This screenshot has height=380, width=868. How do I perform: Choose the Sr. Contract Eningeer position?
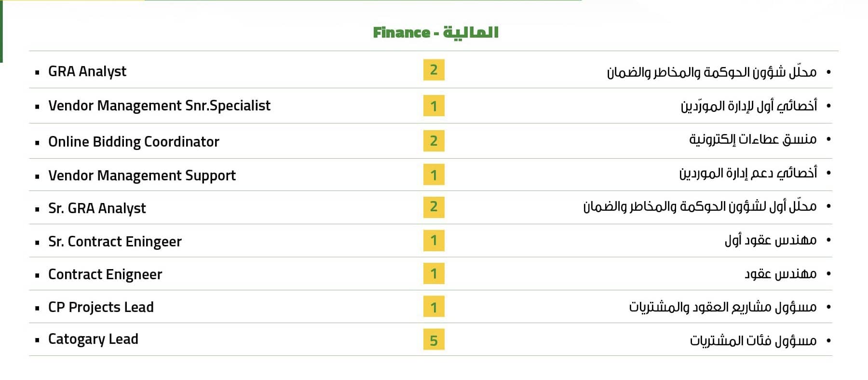[115, 241]
